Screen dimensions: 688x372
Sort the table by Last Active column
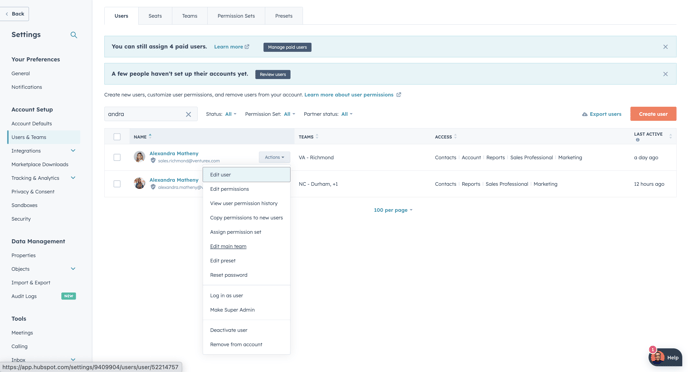click(670, 136)
